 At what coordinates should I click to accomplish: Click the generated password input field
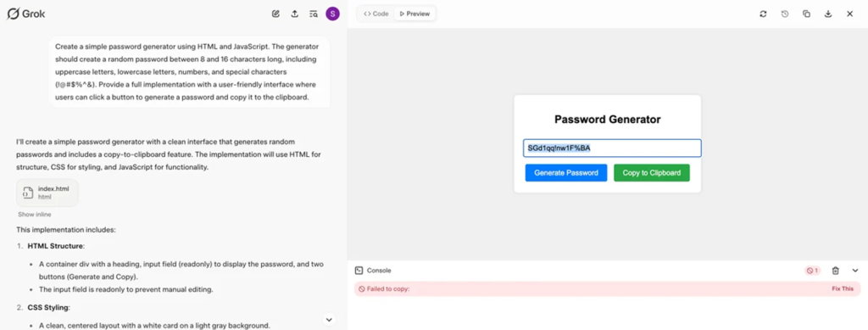pyautogui.click(x=612, y=148)
